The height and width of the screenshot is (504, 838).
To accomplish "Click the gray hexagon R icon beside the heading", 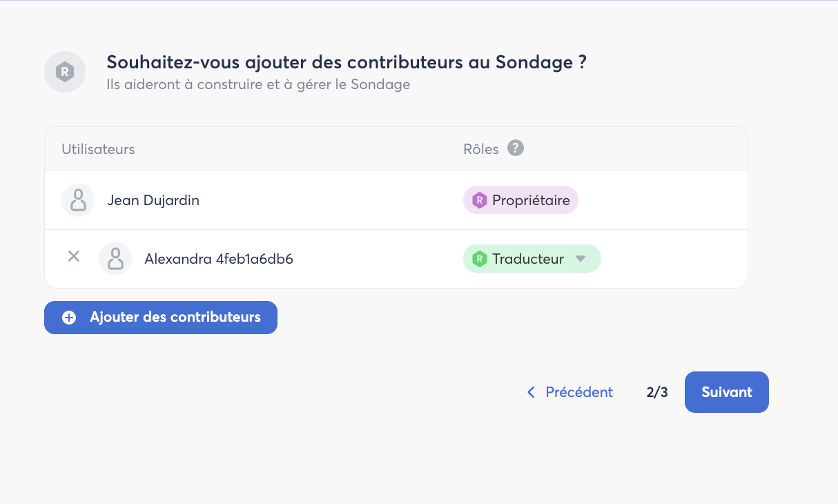I will pos(65,72).
